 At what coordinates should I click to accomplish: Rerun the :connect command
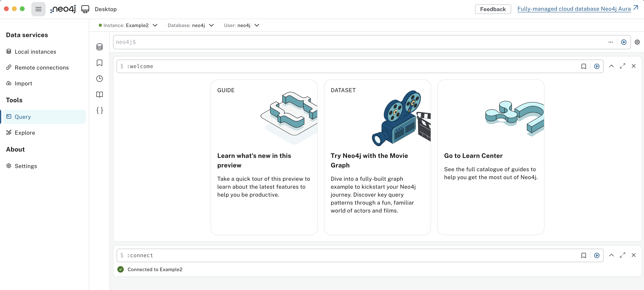596,255
